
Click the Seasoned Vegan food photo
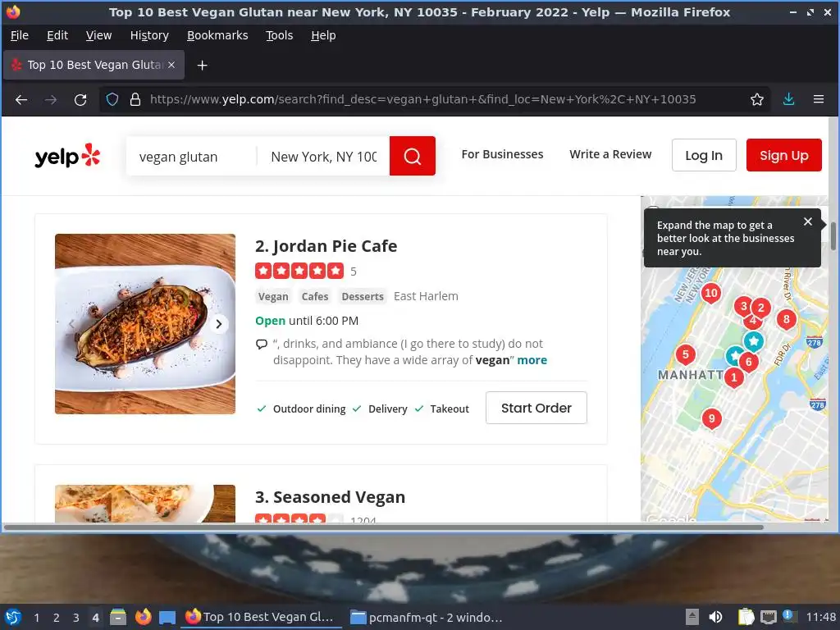[145, 504]
